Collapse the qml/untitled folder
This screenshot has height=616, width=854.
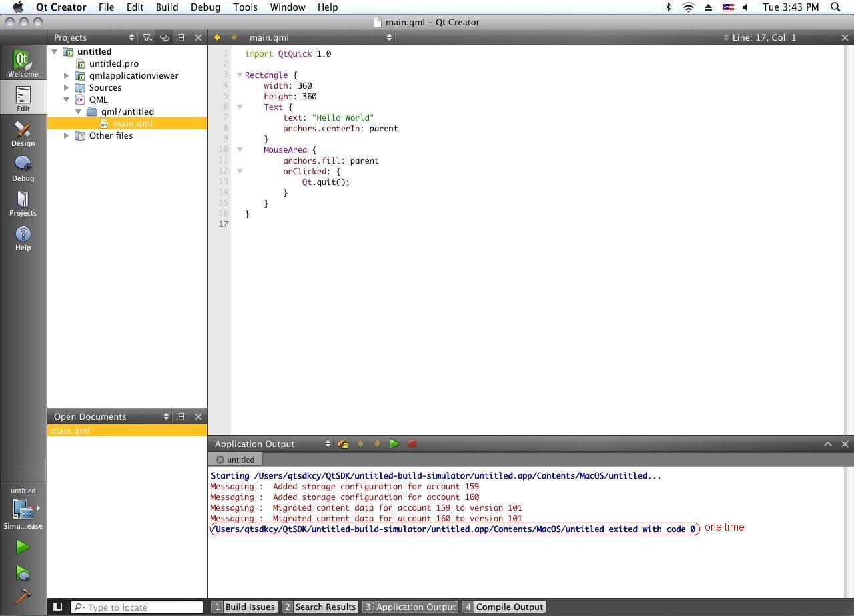(79, 111)
